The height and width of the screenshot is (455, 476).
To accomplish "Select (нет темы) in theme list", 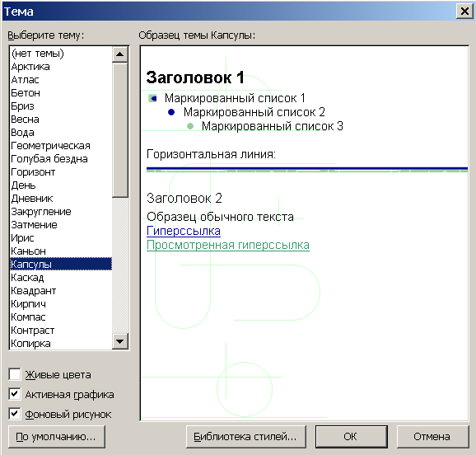I will [x=61, y=54].
